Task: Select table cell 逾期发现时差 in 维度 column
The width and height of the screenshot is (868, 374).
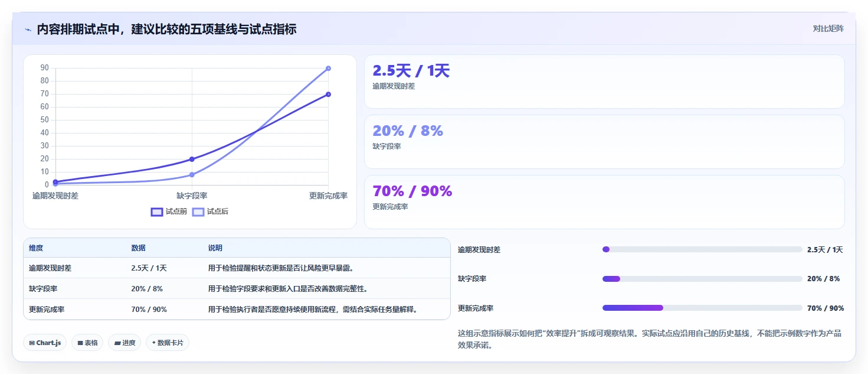Action: click(50, 268)
